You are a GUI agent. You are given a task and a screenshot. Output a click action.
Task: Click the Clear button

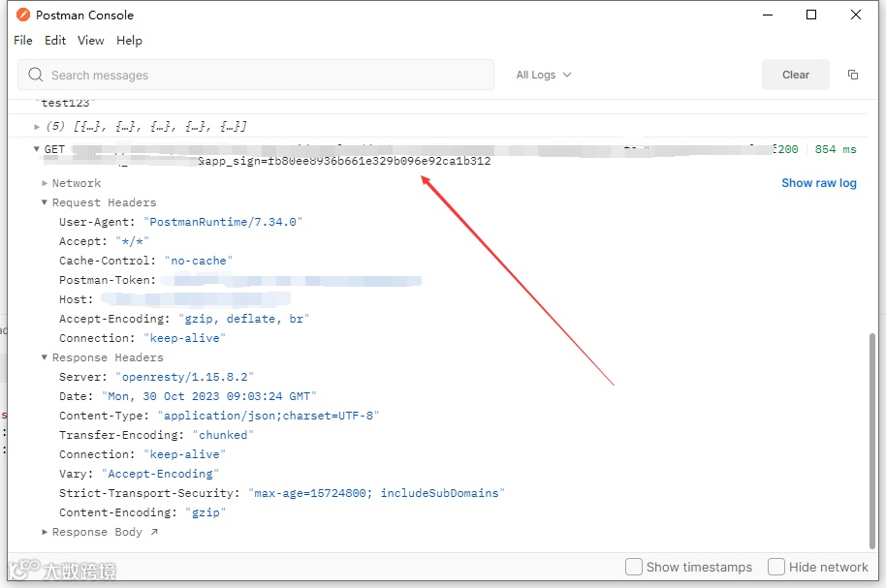coord(796,75)
